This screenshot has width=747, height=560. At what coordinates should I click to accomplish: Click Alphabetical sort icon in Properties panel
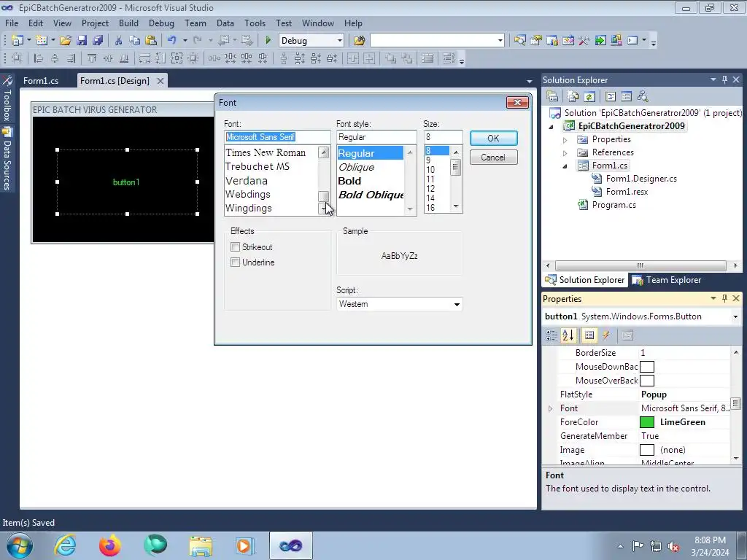(x=568, y=335)
